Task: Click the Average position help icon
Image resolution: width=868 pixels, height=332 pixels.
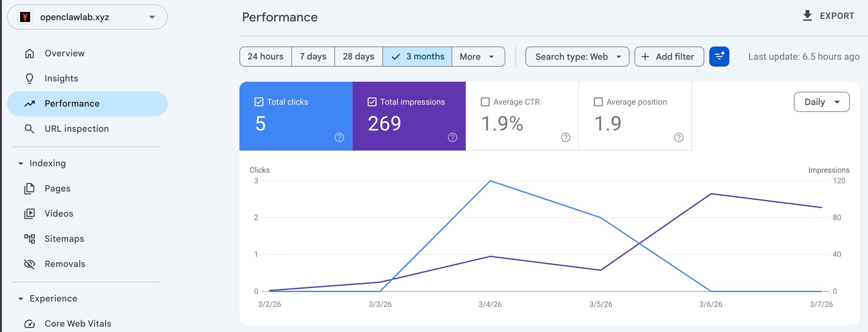Action: point(678,137)
